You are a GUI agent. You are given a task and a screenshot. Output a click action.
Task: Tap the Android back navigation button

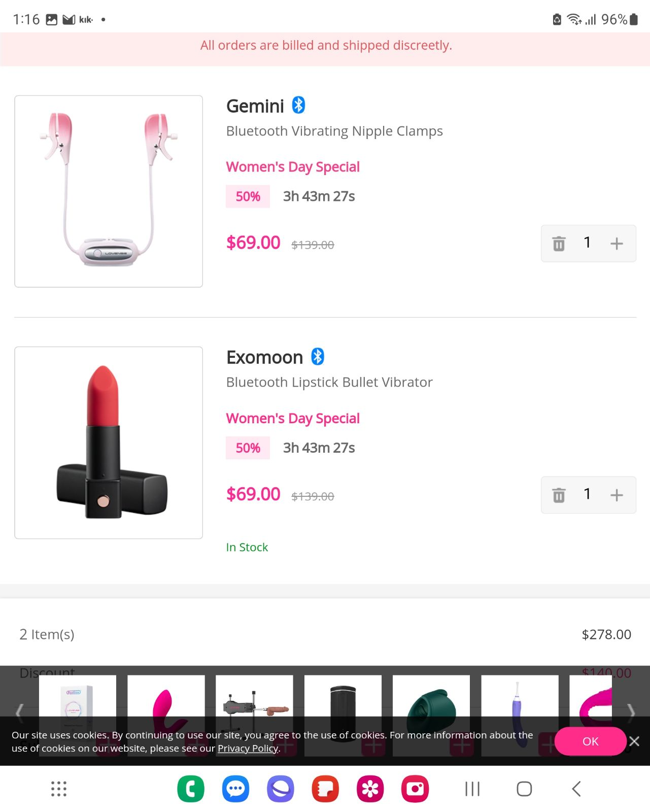(576, 789)
